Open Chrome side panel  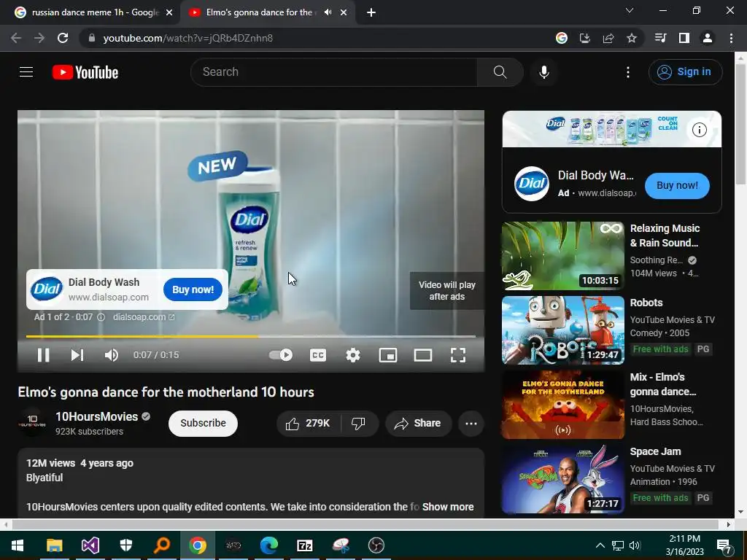pyautogui.click(x=684, y=38)
